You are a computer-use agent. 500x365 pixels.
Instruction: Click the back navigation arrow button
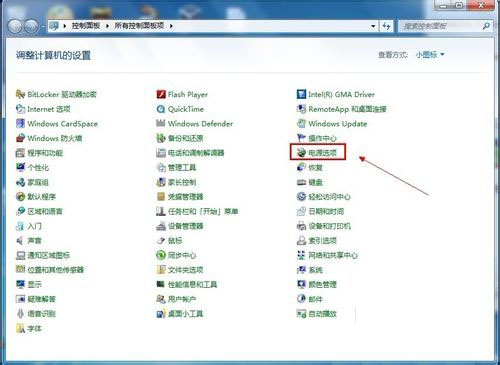pos(15,26)
